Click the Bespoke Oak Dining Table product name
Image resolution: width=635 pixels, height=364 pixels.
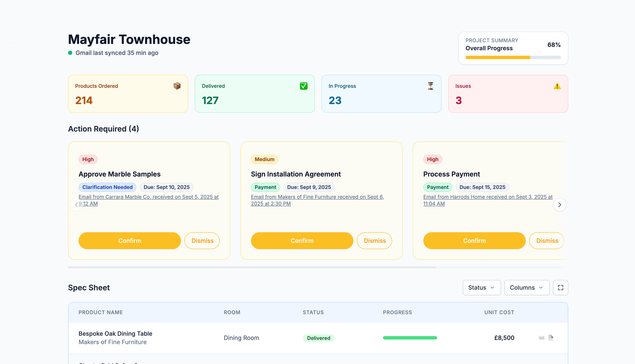(x=115, y=334)
